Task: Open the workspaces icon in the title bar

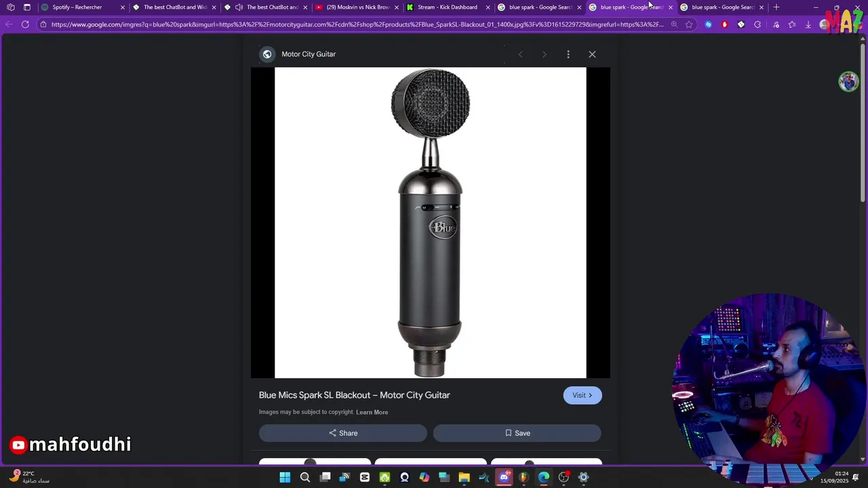Action: point(11,7)
